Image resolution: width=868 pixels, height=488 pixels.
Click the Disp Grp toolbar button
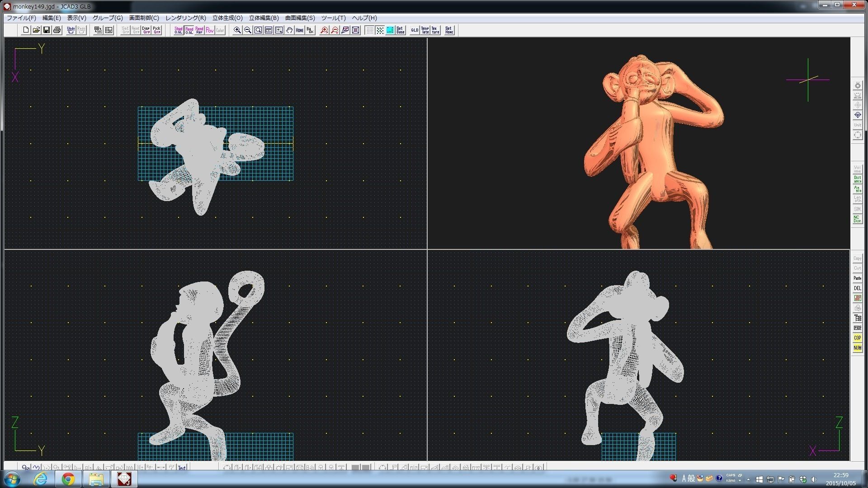(x=146, y=30)
